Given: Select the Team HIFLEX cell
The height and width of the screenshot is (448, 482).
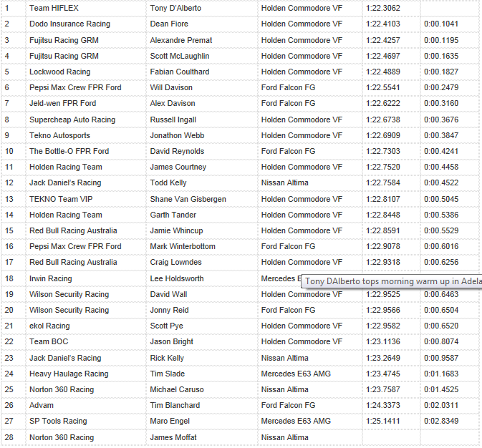Looking at the screenshot, I should click(x=54, y=8).
